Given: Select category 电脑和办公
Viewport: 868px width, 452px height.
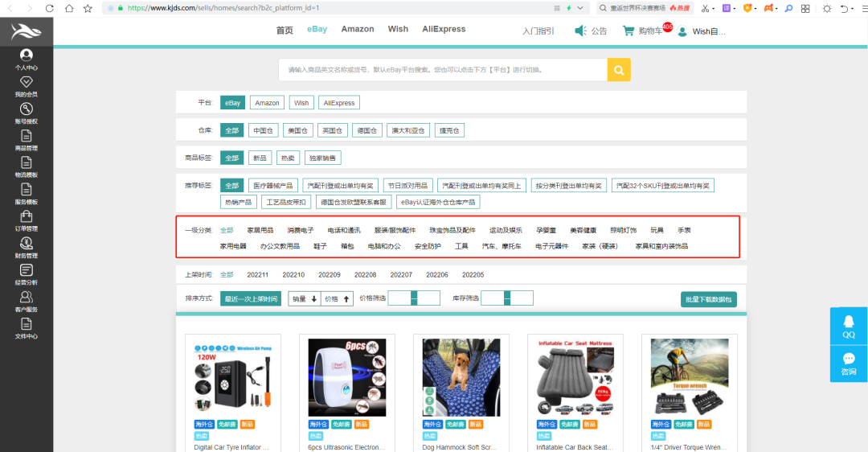Looking at the screenshot, I should tap(384, 246).
